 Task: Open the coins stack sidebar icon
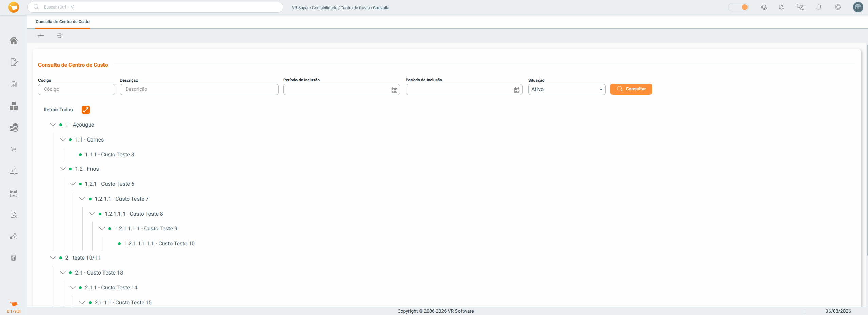pos(14,128)
